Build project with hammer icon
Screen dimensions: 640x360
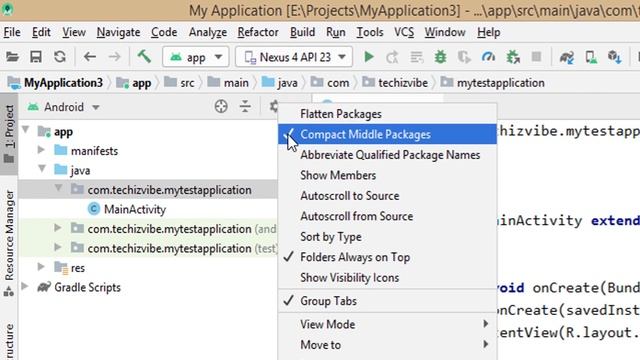click(x=144, y=56)
